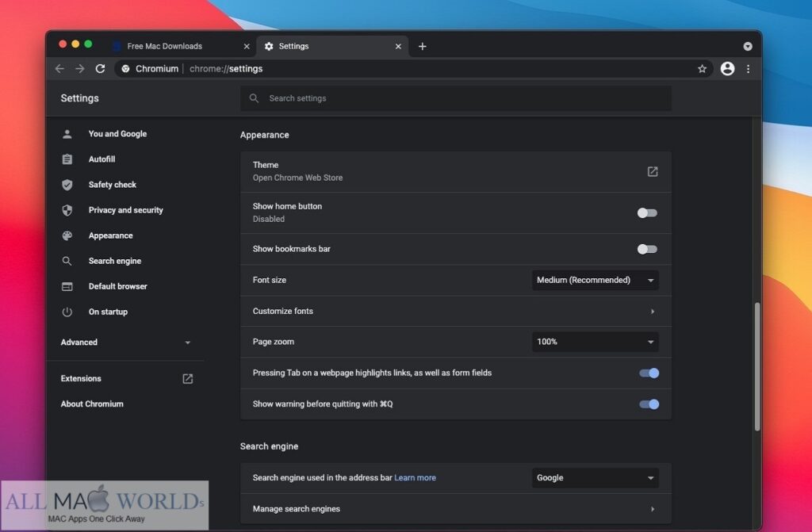812x532 pixels.
Task: Click the magnifier icon beside Search engine
Action: [67, 261]
